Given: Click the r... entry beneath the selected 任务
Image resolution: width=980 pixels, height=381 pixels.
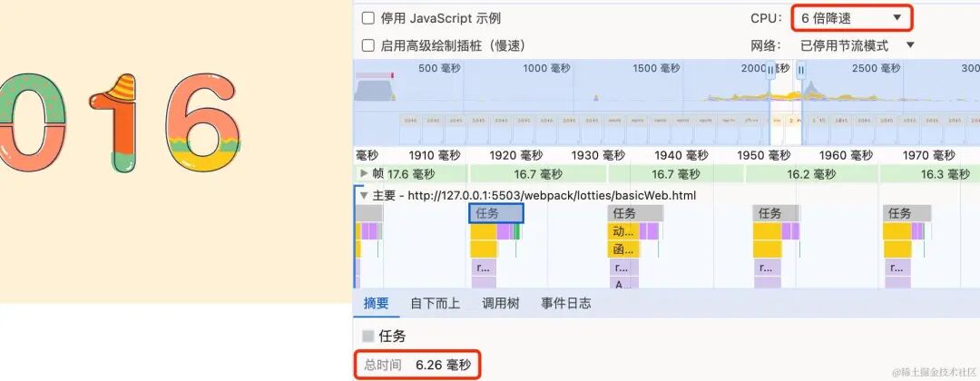Looking at the screenshot, I should tap(484, 268).
